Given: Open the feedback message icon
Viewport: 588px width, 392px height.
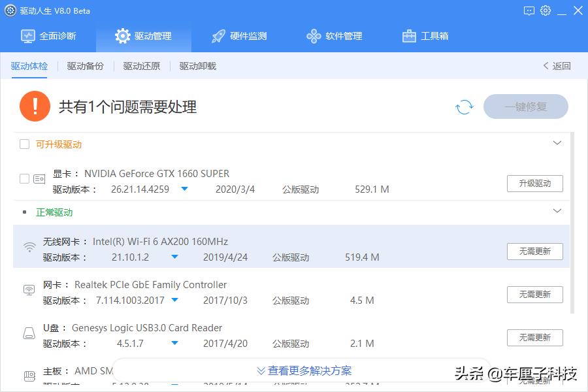Looking at the screenshot, I should tap(529, 10).
